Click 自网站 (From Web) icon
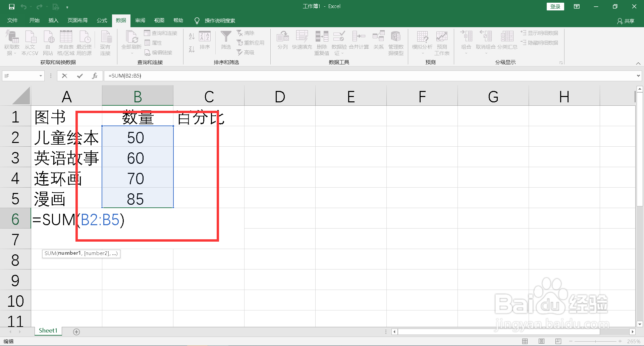Image resolution: width=644 pixels, height=346 pixels. coord(48,36)
